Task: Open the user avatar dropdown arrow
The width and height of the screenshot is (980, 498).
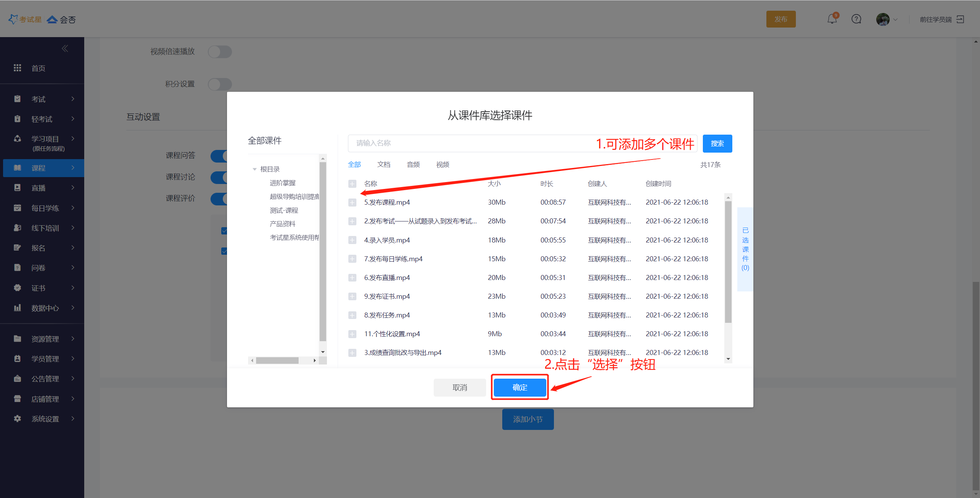Action: pyautogui.click(x=895, y=20)
